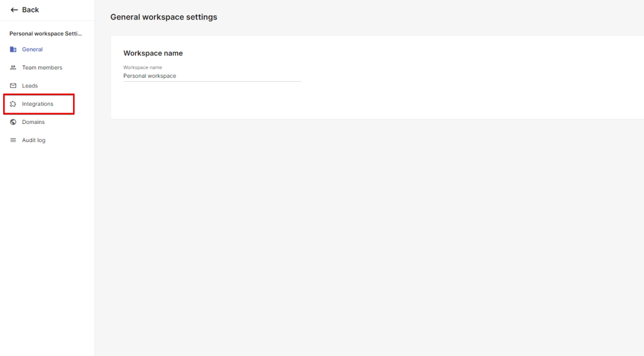Go back using the Back label

click(x=30, y=10)
